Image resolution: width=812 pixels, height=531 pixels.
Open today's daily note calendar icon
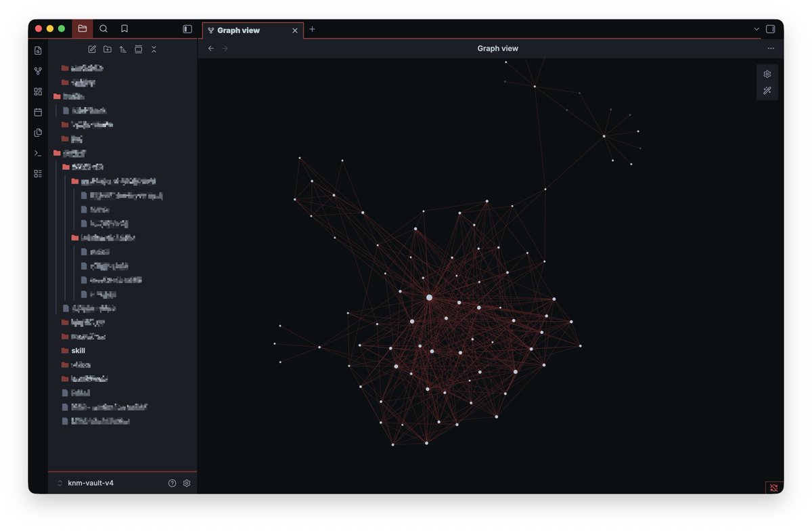(38, 112)
